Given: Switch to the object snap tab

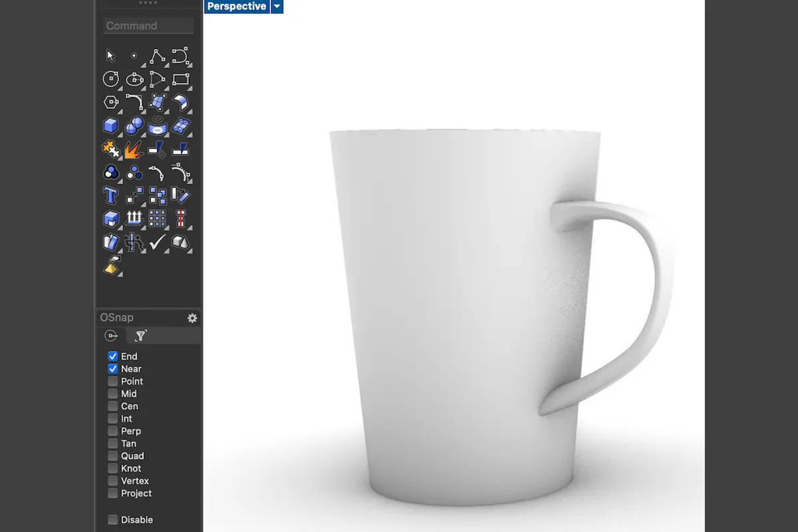Looking at the screenshot, I should pos(112,336).
